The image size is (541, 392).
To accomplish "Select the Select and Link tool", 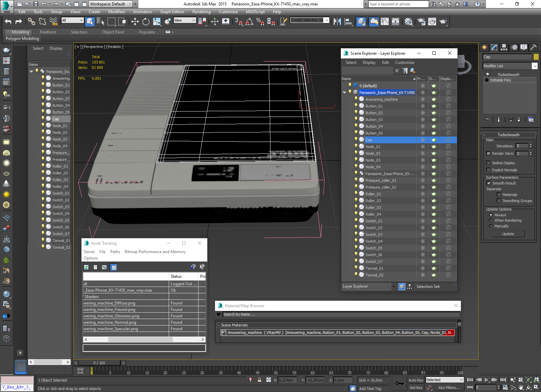I will click(x=31, y=22).
